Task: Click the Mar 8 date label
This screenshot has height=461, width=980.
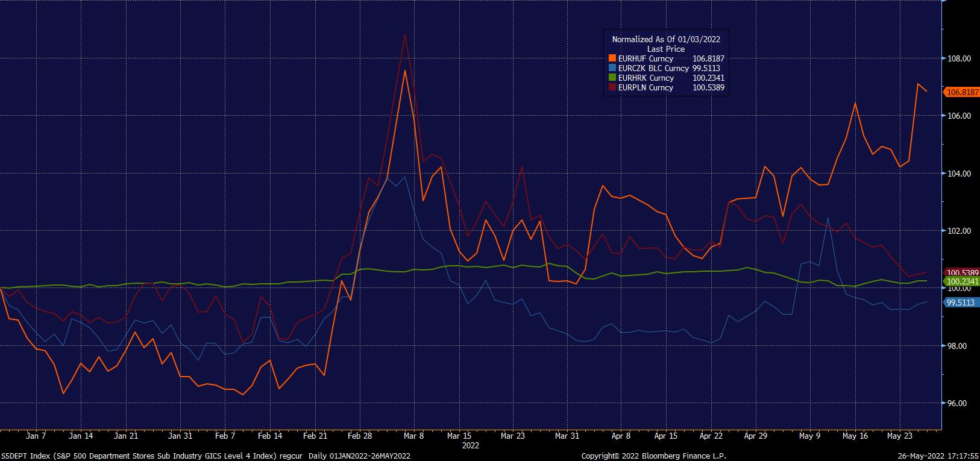Action: [x=414, y=436]
